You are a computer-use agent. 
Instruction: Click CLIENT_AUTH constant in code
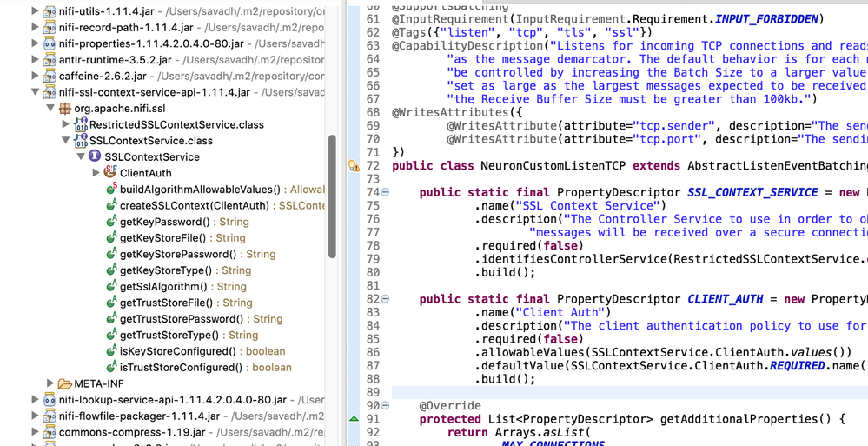point(726,299)
